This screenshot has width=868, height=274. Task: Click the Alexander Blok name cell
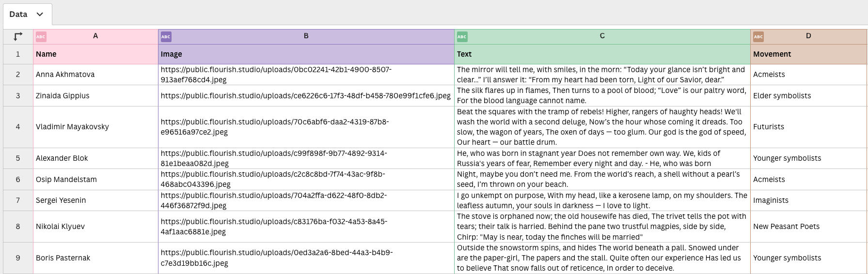pyautogui.click(x=95, y=158)
